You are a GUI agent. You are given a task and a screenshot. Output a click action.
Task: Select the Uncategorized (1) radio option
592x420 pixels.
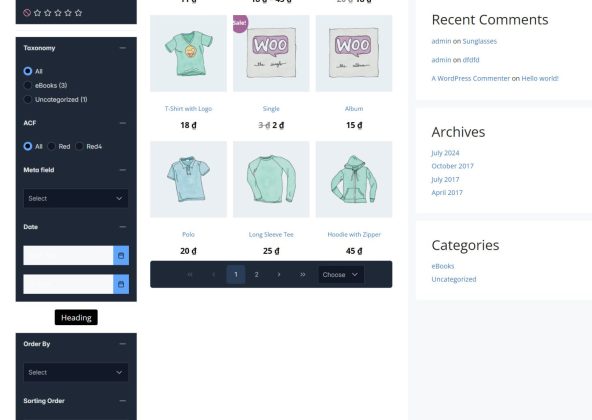tap(28, 99)
